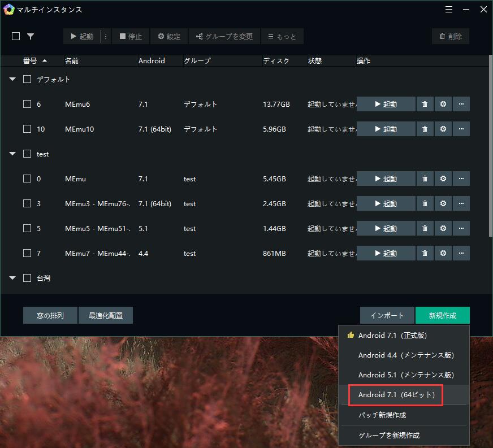Tick the checkbox for the test group
Viewport: 493px width, 448px height.
click(x=26, y=154)
